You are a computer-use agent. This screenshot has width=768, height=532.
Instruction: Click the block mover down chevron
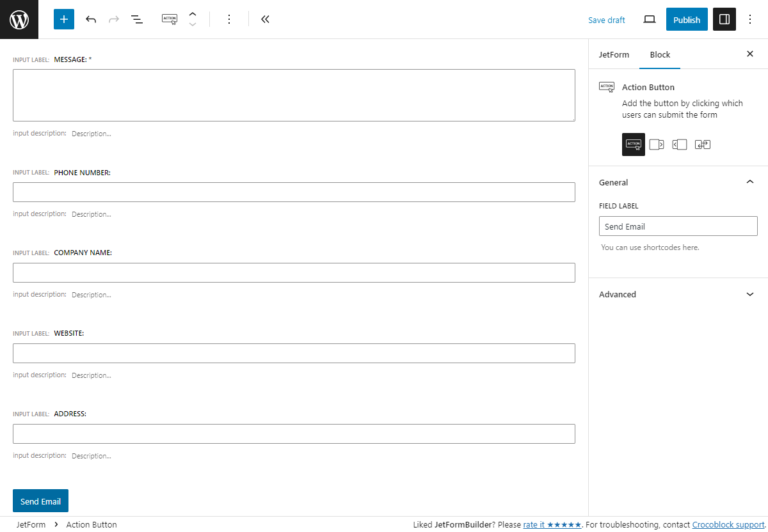click(x=193, y=24)
